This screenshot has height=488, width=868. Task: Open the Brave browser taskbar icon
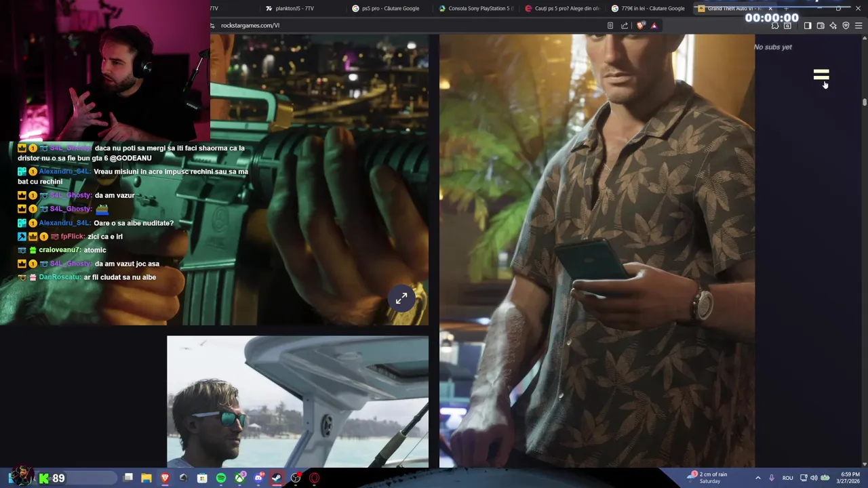[x=165, y=478]
